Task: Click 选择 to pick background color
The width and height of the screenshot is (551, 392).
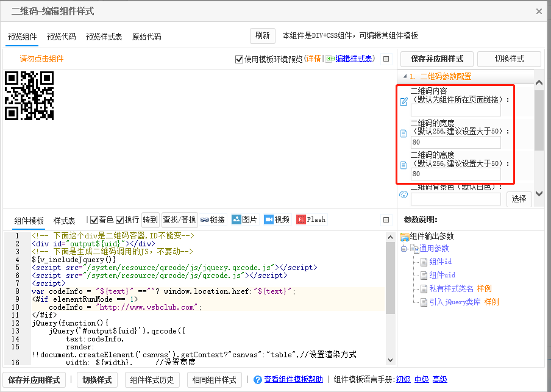Action: (x=519, y=199)
